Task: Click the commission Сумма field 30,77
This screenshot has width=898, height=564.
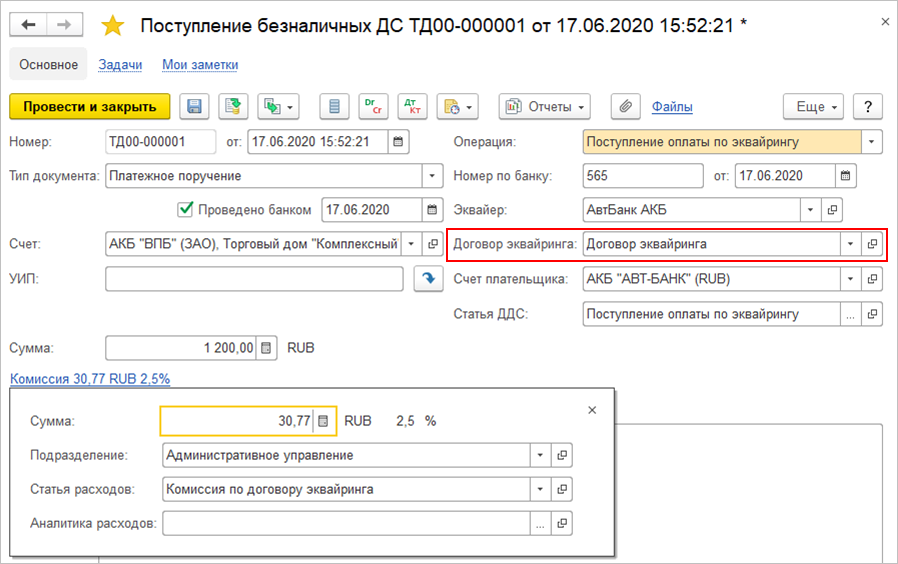Action: click(237, 421)
